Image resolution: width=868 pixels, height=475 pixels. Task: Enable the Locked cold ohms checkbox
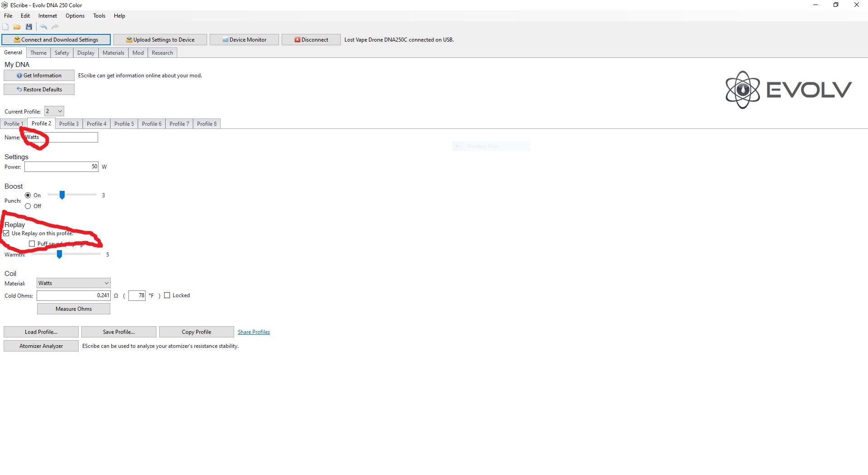click(167, 295)
